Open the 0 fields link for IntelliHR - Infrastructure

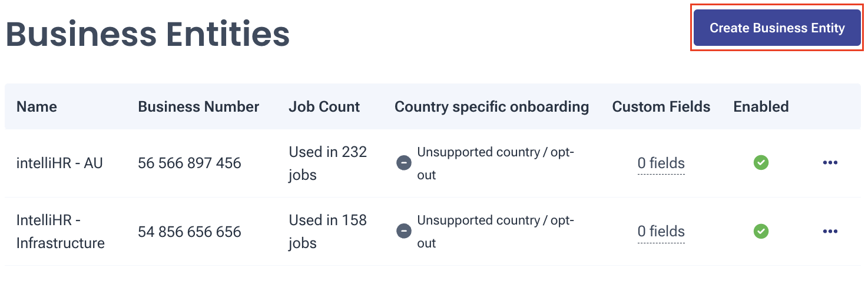(661, 232)
